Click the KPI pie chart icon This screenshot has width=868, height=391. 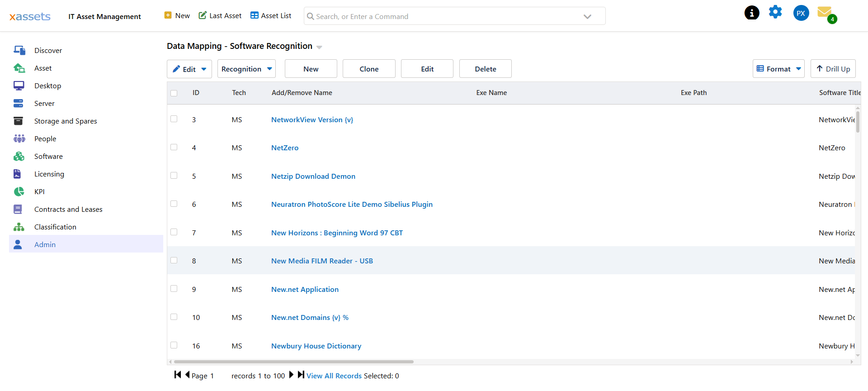tap(19, 191)
